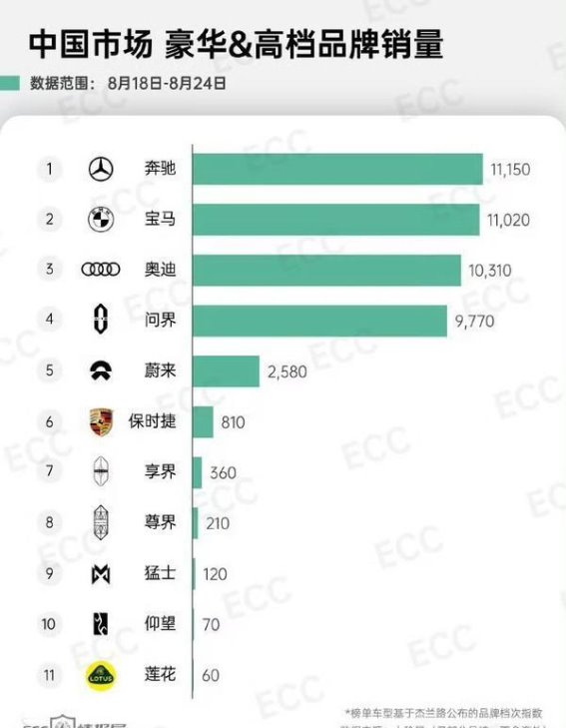Click the Mercedes-Benz star logo
566x728 pixels.
click(x=101, y=169)
